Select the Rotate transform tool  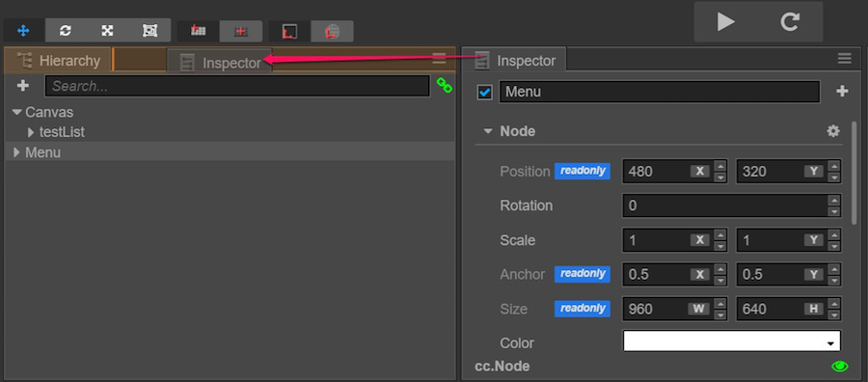coord(66,31)
